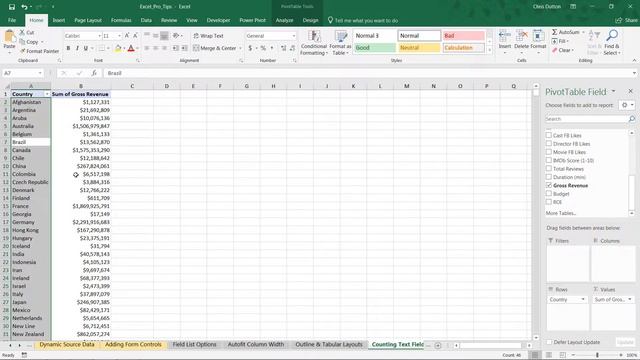
Task: Check the Movie FB Likes field
Action: point(549,152)
